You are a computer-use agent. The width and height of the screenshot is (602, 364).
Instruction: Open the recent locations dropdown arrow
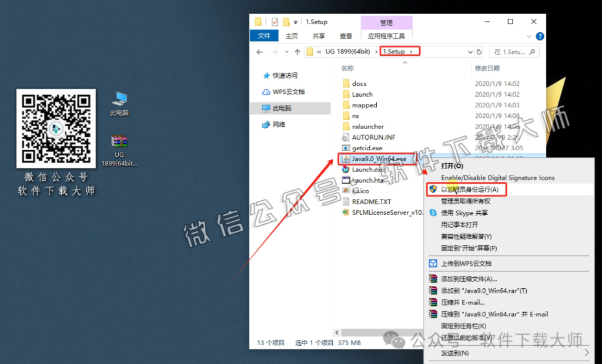[x=286, y=52]
